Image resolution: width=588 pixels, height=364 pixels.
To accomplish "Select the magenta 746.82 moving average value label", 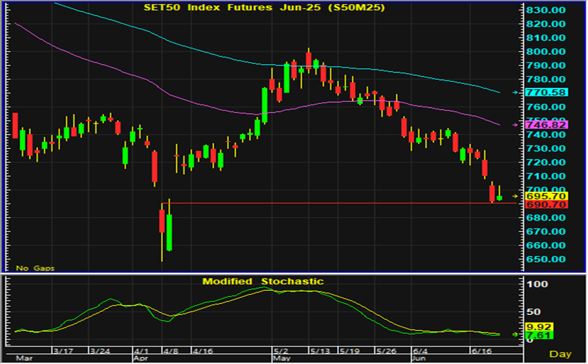I will (x=546, y=125).
